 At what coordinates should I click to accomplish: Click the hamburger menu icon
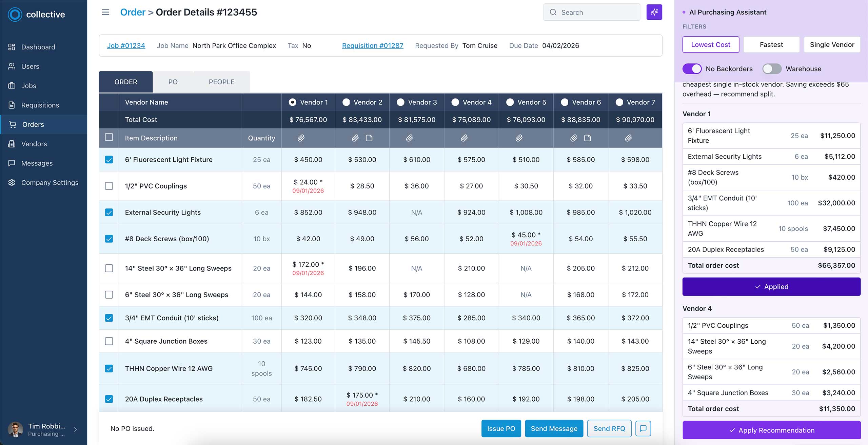coord(105,12)
